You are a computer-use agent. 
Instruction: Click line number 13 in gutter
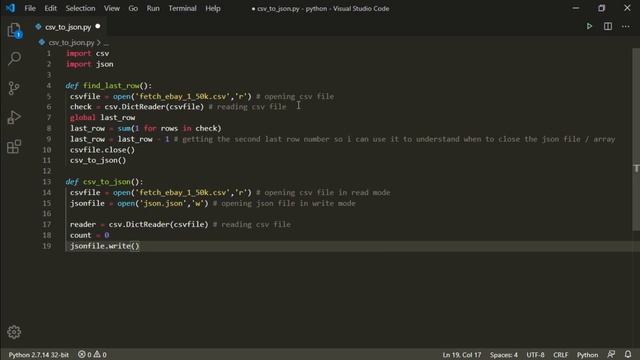(47, 182)
